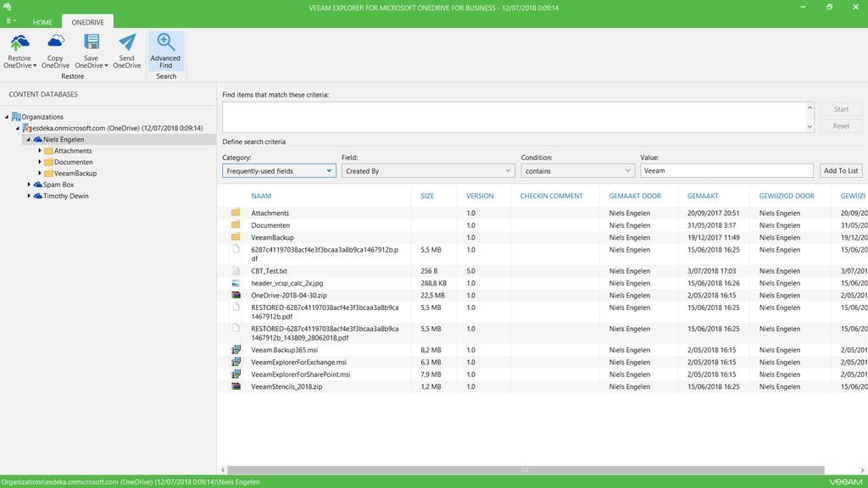The width and height of the screenshot is (868, 488).
Task: Open the application menu hamburger icon
Action: tap(8, 21)
